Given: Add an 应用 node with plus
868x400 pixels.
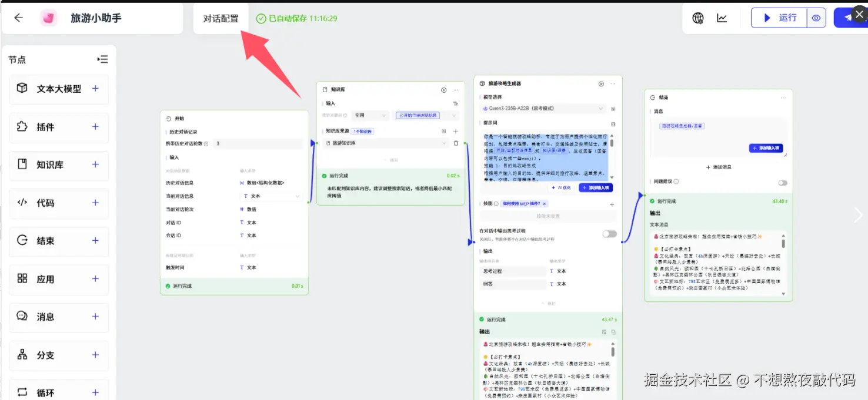Looking at the screenshot, I should [95, 279].
